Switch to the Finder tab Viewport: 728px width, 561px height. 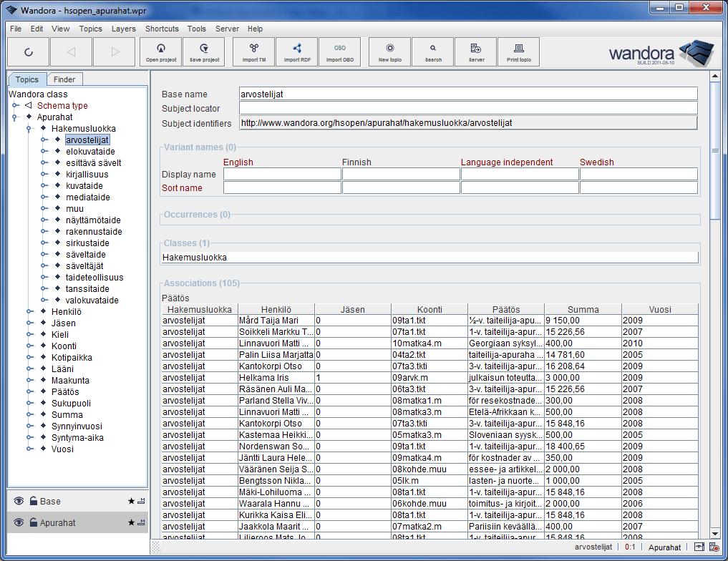tap(64, 79)
